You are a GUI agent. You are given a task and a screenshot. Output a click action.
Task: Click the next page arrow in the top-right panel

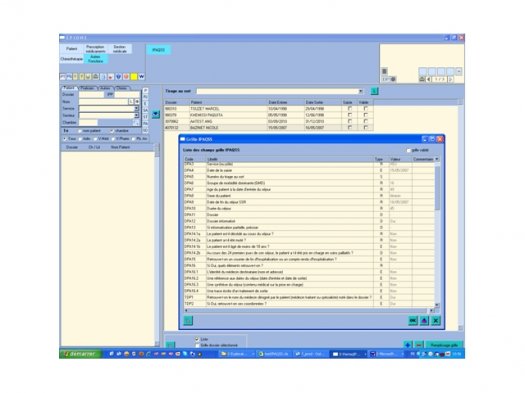(450, 79)
